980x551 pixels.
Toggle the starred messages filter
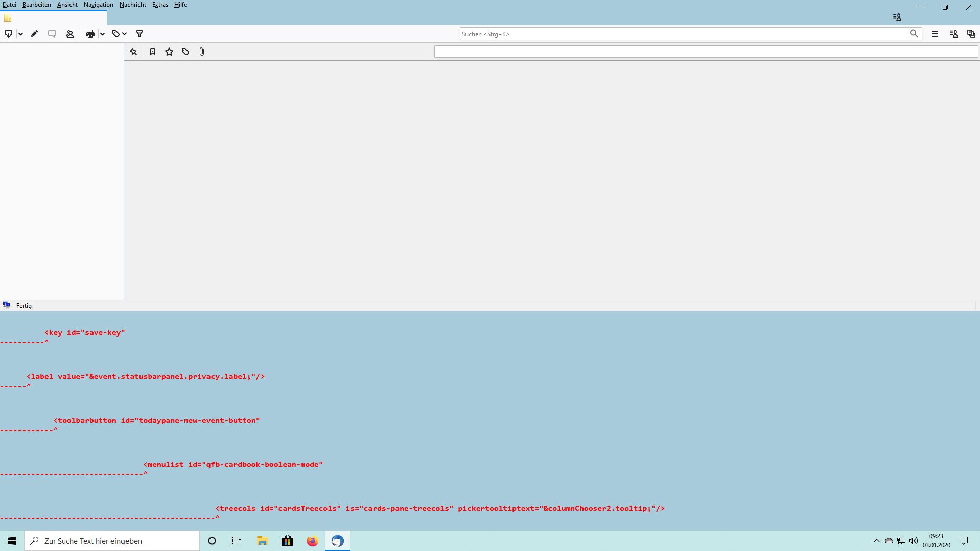(x=169, y=52)
